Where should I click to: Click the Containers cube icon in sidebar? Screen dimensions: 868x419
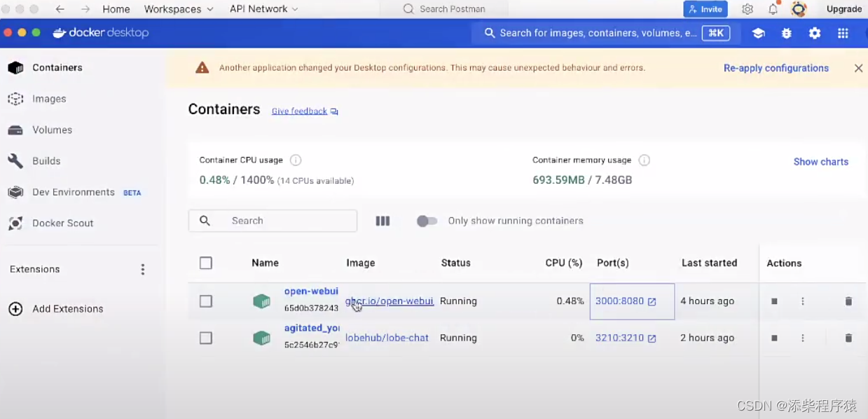pos(15,68)
